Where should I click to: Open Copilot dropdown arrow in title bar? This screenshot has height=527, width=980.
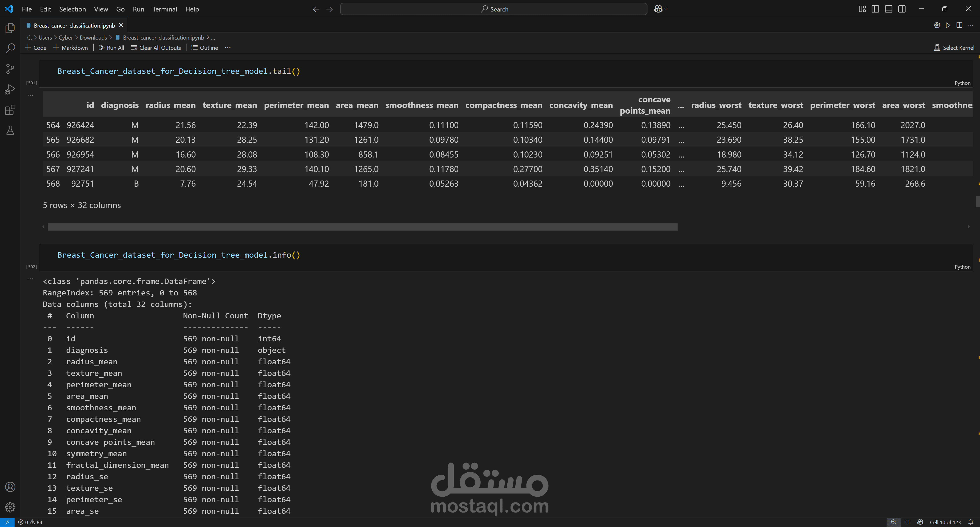pyautogui.click(x=666, y=9)
